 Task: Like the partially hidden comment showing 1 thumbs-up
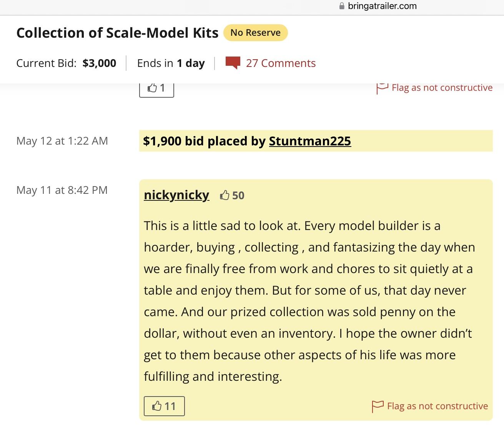[156, 88]
